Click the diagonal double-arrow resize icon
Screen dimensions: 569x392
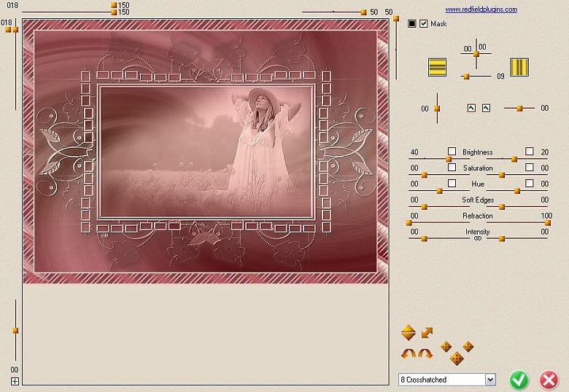427,333
